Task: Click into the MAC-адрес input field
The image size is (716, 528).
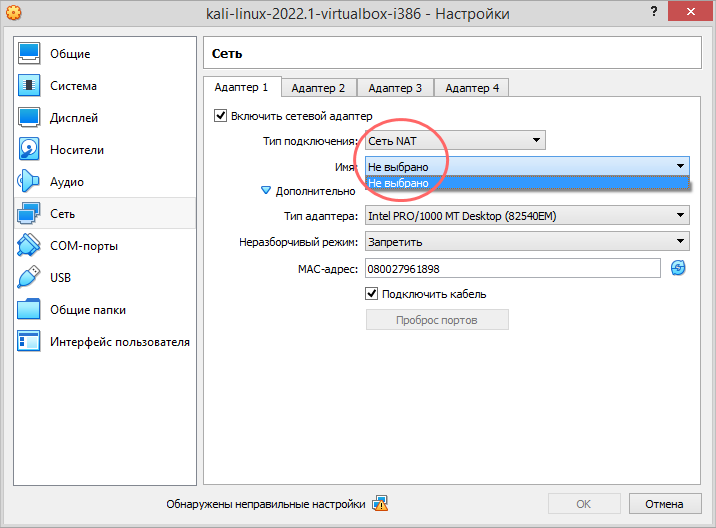Action: click(512, 269)
